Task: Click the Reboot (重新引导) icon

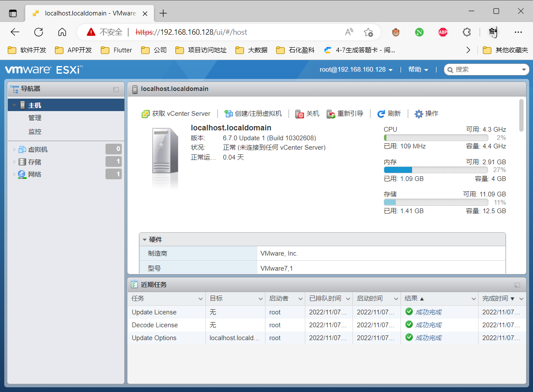Action: point(331,114)
